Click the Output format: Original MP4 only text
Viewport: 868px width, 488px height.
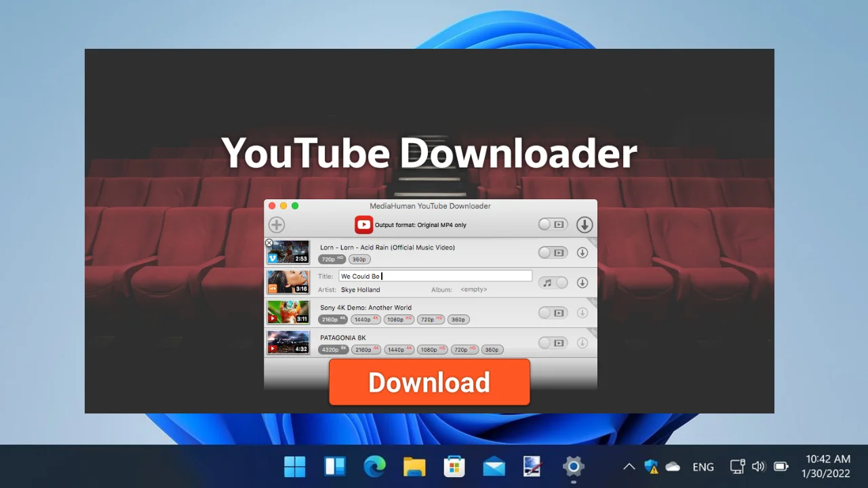tap(420, 225)
